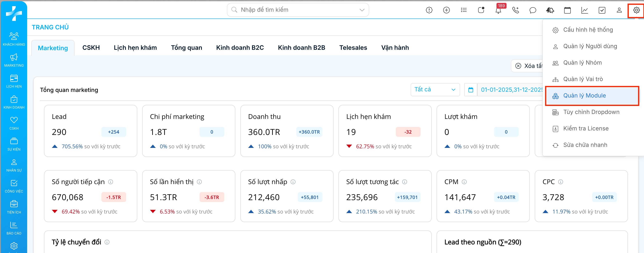The height and width of the screenshot is (253, 644).
Task: Open the date range picker 01-01-2025
Action: (510, 89)
